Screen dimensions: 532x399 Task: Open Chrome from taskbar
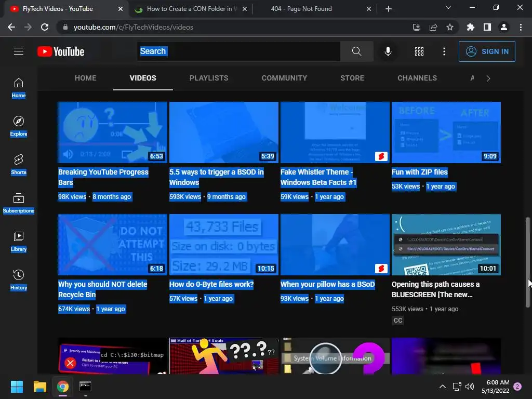[x=63, y=386]
